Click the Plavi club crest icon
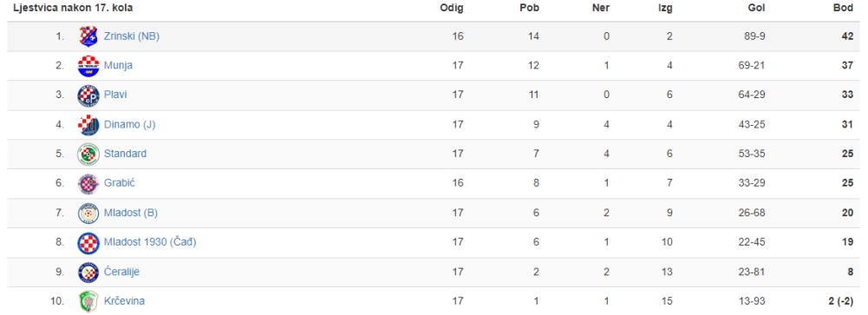 (x=88, y=95)
